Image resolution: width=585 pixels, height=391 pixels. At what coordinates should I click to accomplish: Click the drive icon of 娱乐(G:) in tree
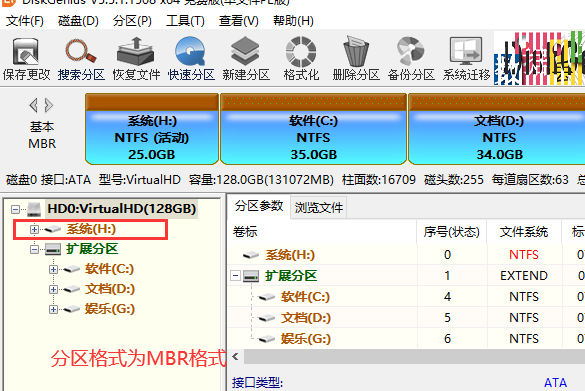coord(71,309)
